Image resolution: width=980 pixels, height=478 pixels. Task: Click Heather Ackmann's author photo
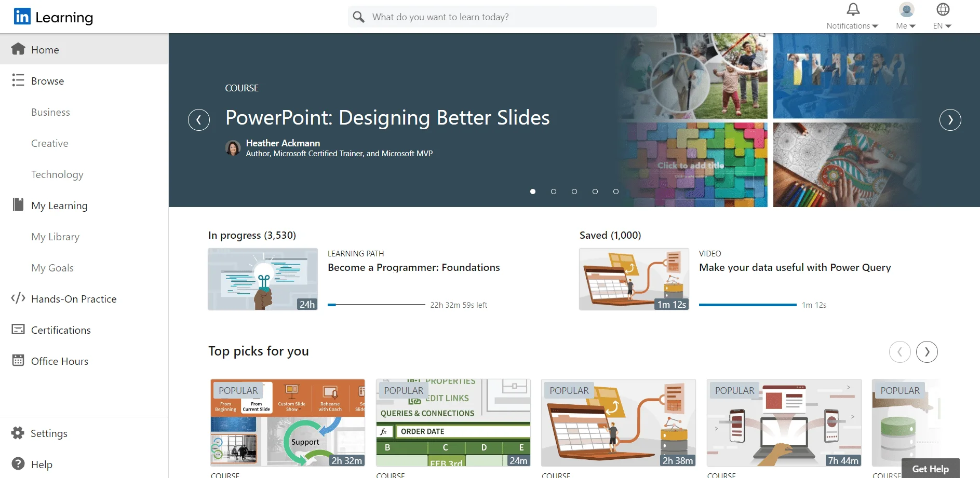pos(233,148)
